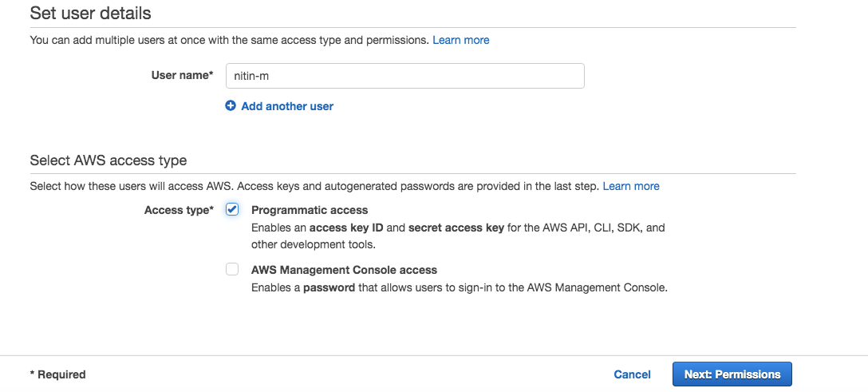Click the plus icon beside Add another user

(x=231, y=106)
